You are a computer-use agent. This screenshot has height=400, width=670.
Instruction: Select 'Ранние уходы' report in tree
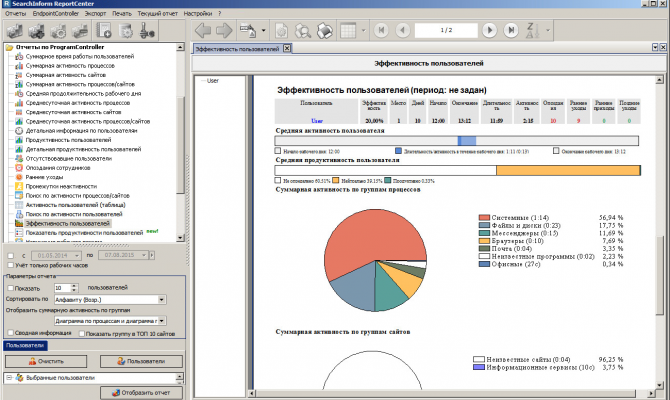click(x=46, y=177)
